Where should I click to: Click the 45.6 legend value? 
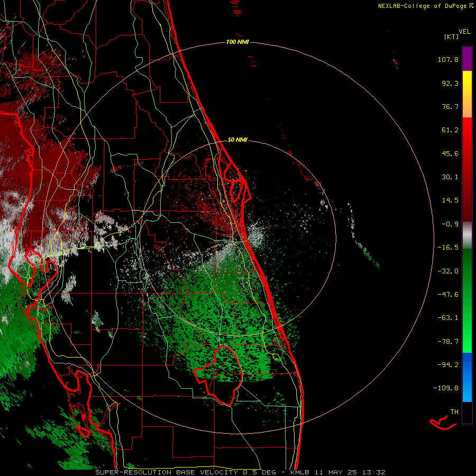coord(450,153)
